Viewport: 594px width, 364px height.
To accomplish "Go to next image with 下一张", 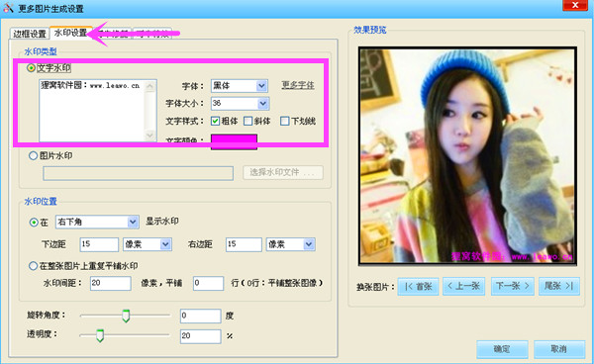I will click(513, 287).
